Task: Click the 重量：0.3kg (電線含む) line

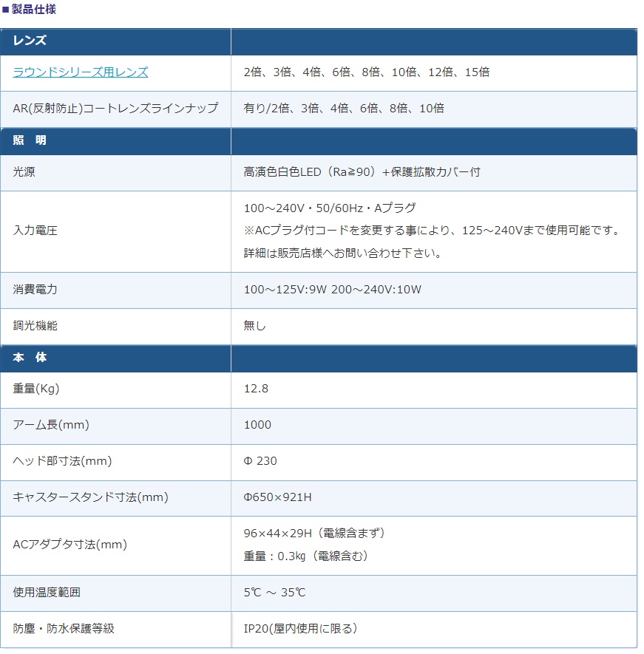Action: pos(305,556)
